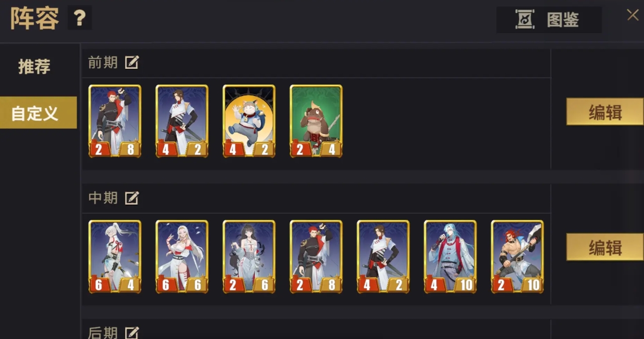Image resolution: width=644 pixels, height=339 pixels.
Task: Rename 前期 lineup with pencil icon
Action: (132, 63)
